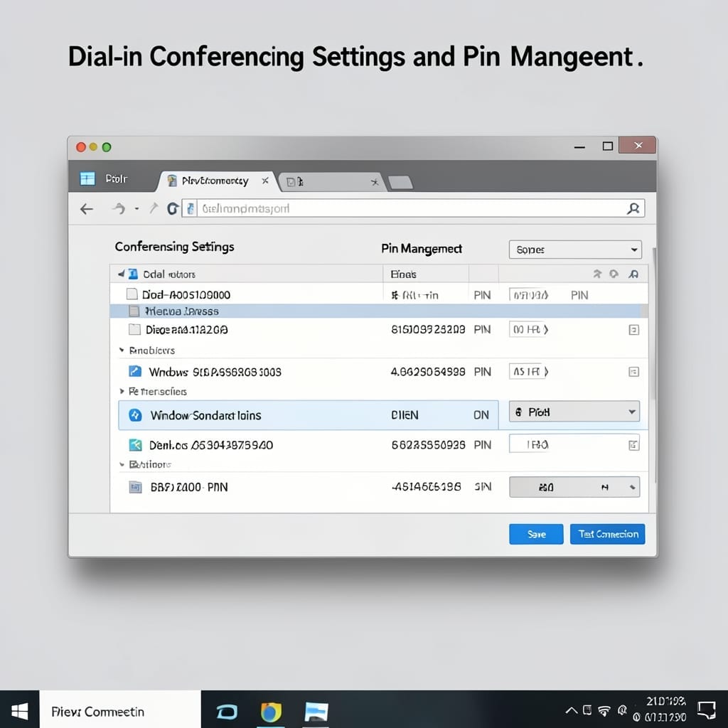Open the notification center icon

click(706, 710)
